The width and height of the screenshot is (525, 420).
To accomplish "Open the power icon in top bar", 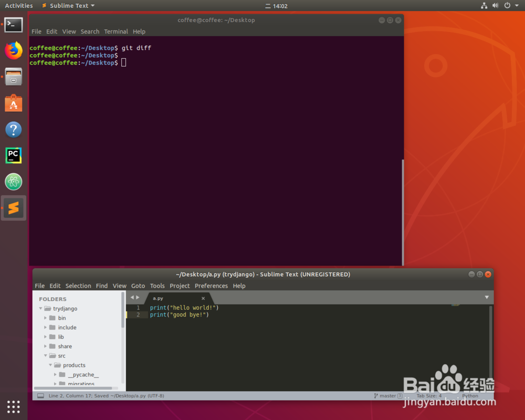I will (x=507, y=5).
